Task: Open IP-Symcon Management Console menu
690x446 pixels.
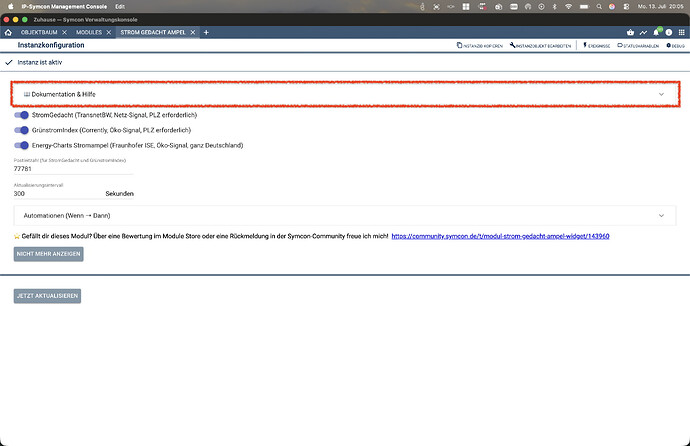Action: (64, 7)
